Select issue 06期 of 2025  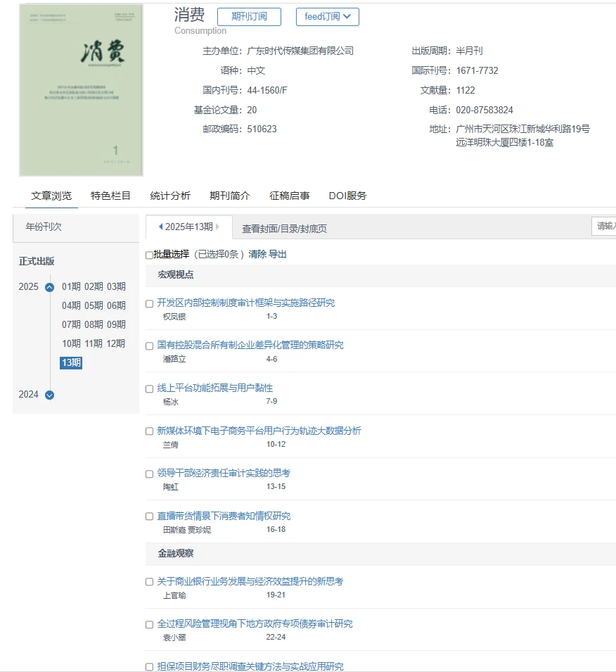pos(116,305)
